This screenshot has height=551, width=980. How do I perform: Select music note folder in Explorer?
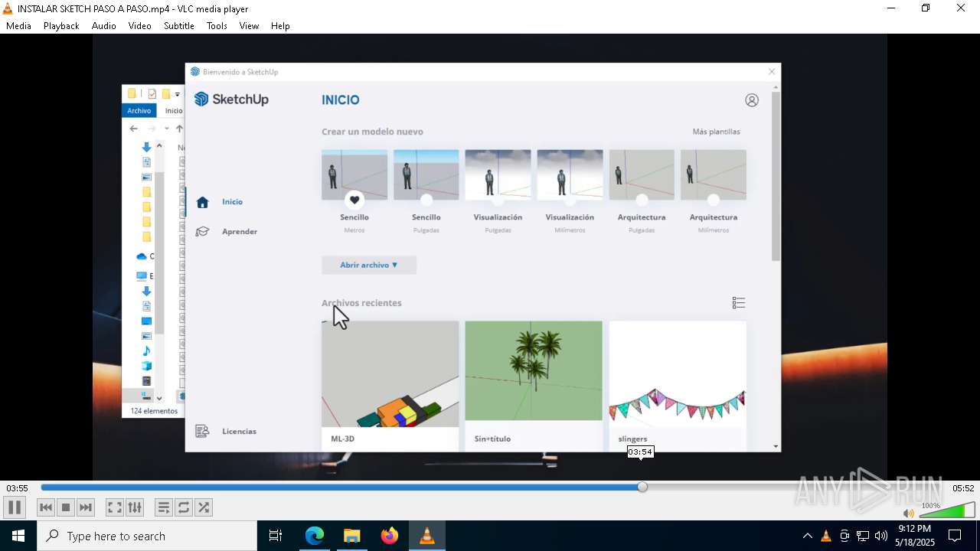[x=146, y=350]
